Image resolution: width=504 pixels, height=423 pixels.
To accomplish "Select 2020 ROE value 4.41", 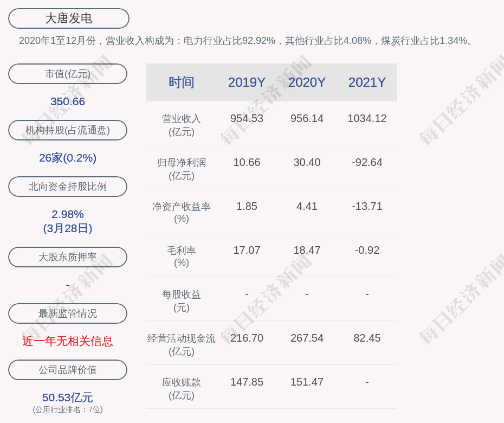I will 307,206.
